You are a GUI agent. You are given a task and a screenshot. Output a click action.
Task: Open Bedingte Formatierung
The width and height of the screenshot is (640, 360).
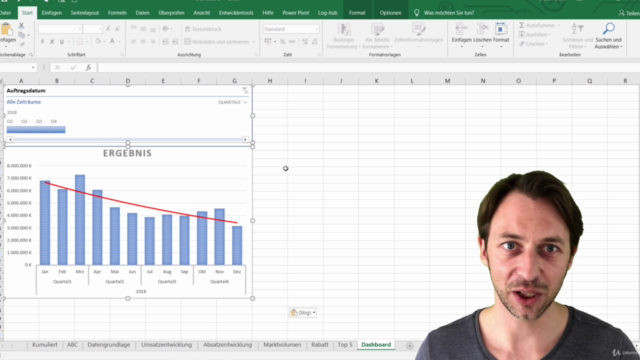(x=344, y=36)
